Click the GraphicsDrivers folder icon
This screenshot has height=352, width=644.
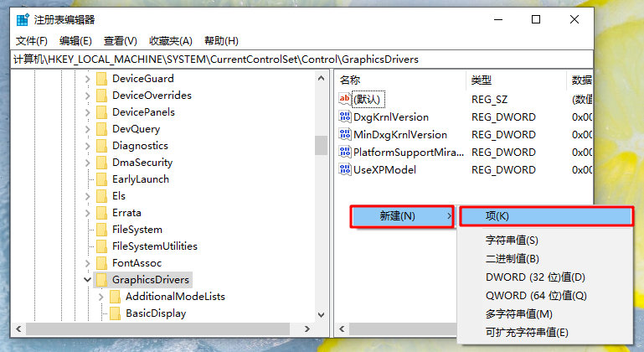(x=102, y=280)
